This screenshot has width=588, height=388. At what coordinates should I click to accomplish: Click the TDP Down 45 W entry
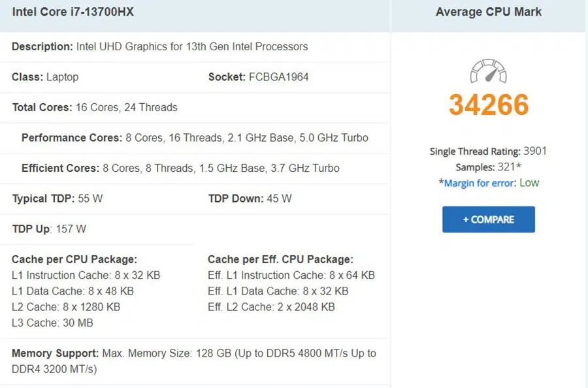tap(250, 199)
